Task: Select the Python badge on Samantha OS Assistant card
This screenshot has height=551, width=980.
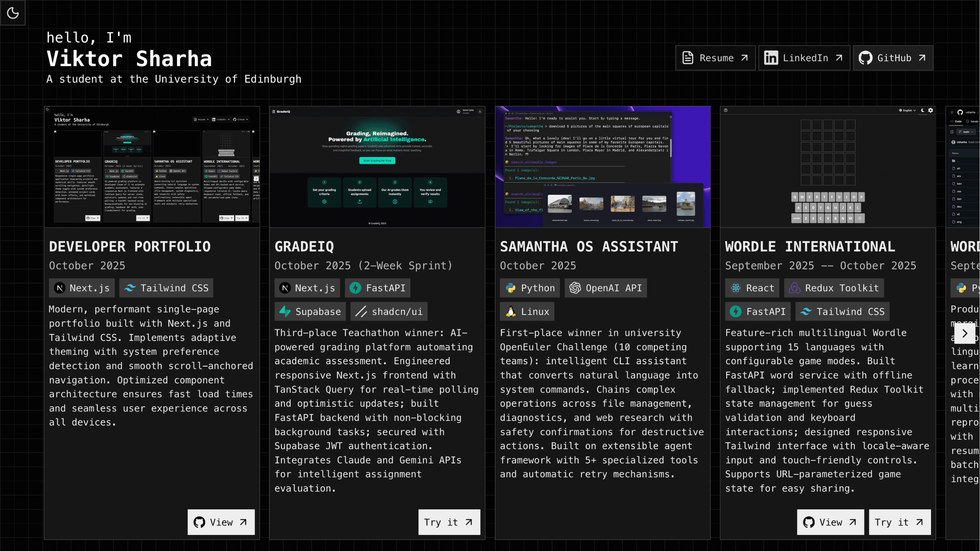Action: [530, 288]
